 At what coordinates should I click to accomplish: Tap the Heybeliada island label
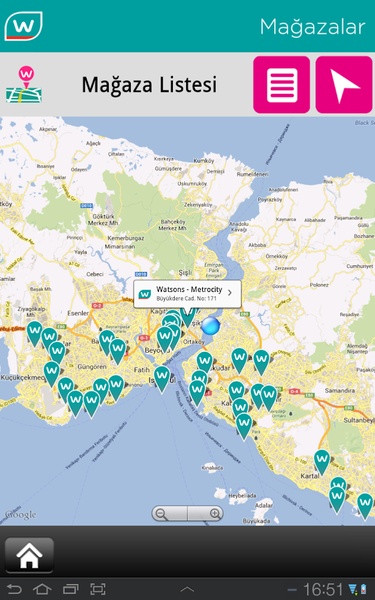[x=242, y=496]
